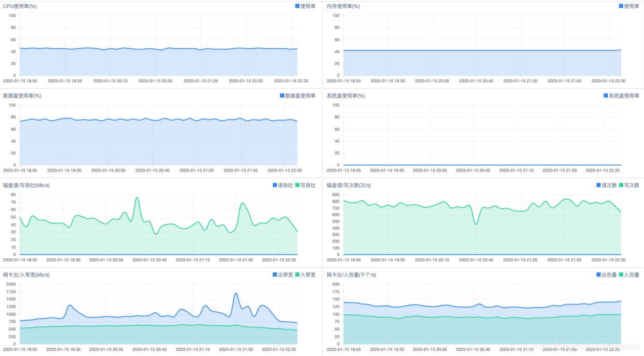This screenshot has width=644, height=356.
Task: Click the 2020-01-15 22:35 label on CPU chart
Action: (291, 81)
